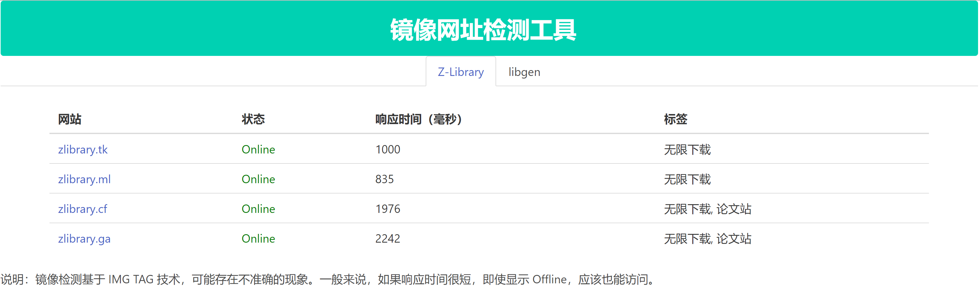Click the 标签 column header
The image size is (980, 304).
[675, 120]
